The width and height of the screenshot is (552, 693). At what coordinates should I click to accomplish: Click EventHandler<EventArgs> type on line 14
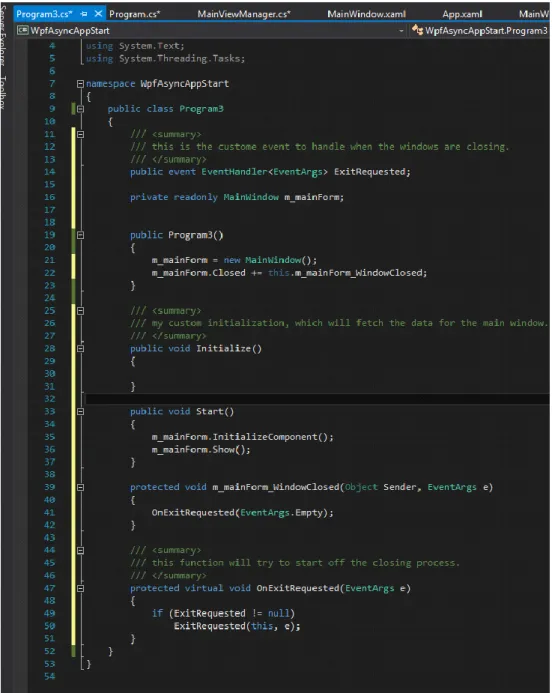(x=264, y=172)
